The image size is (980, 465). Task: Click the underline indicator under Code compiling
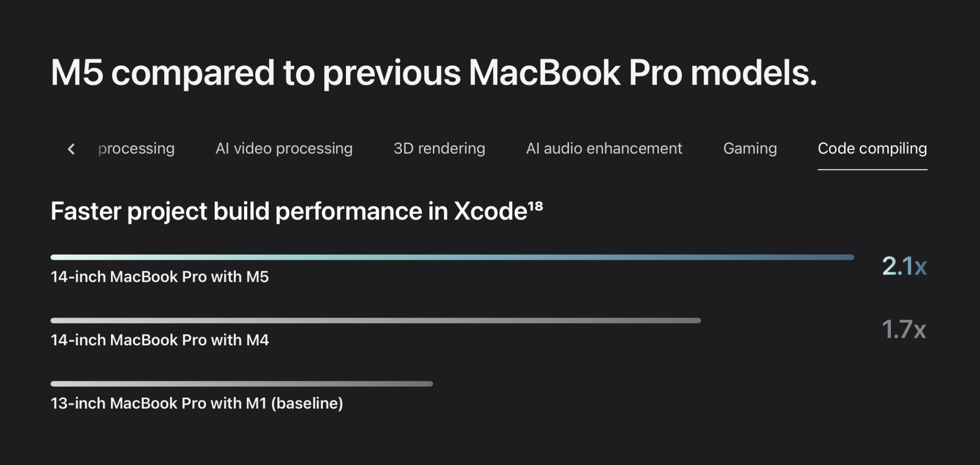(872, 168)
